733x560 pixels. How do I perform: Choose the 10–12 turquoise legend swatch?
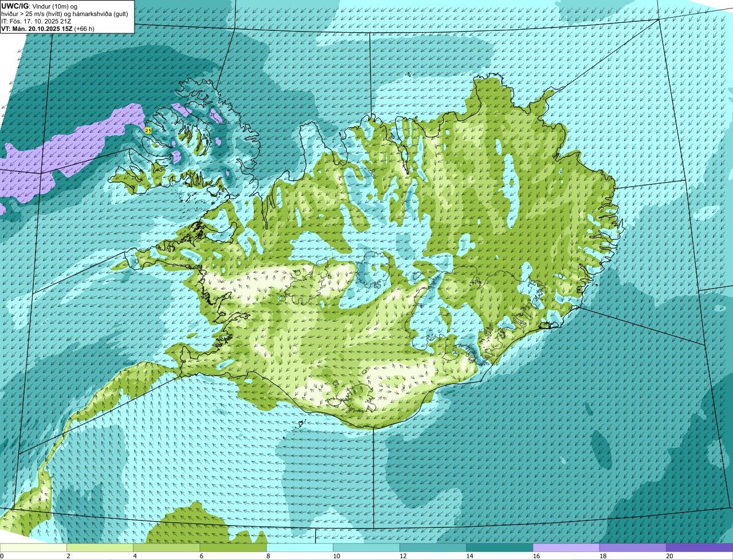pyautogui.click(x=366, y=547)
